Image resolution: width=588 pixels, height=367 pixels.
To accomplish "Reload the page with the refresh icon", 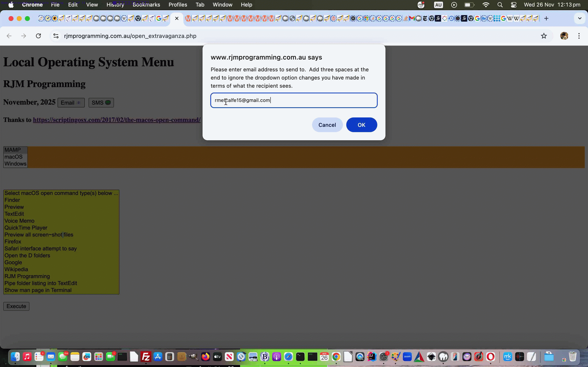I will (38, 36).
